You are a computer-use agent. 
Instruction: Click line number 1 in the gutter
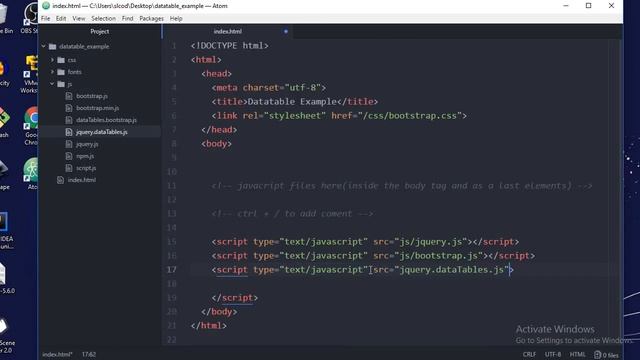point(174,46)
